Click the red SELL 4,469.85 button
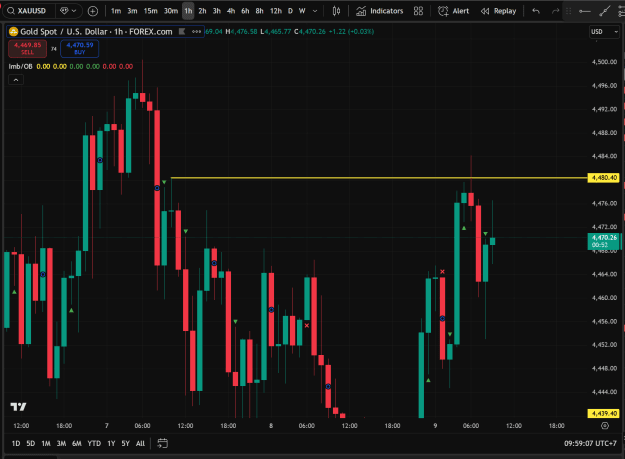The height and width of the screenshot is (459, 625). coord(28,49)
